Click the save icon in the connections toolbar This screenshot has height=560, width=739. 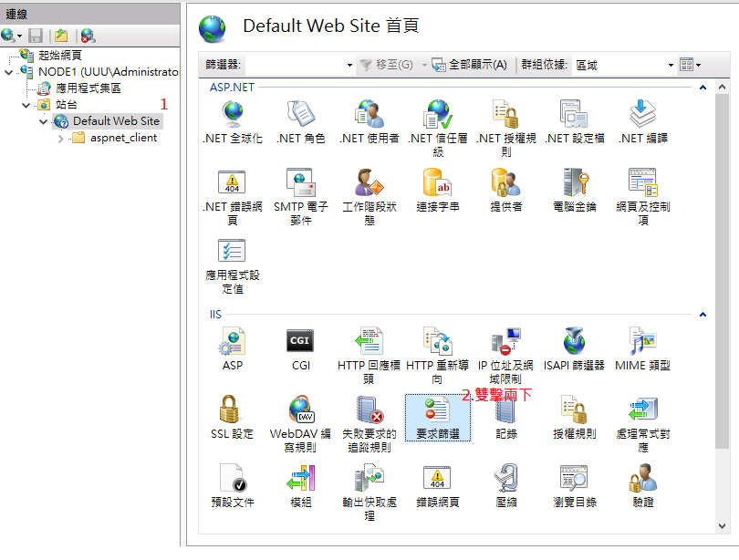point(36,36)
